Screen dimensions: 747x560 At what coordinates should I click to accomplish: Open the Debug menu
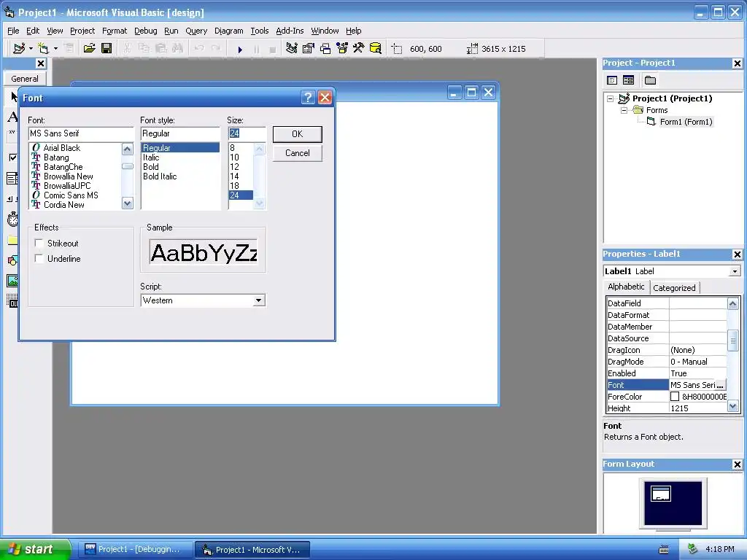click(x=145, y=31)
